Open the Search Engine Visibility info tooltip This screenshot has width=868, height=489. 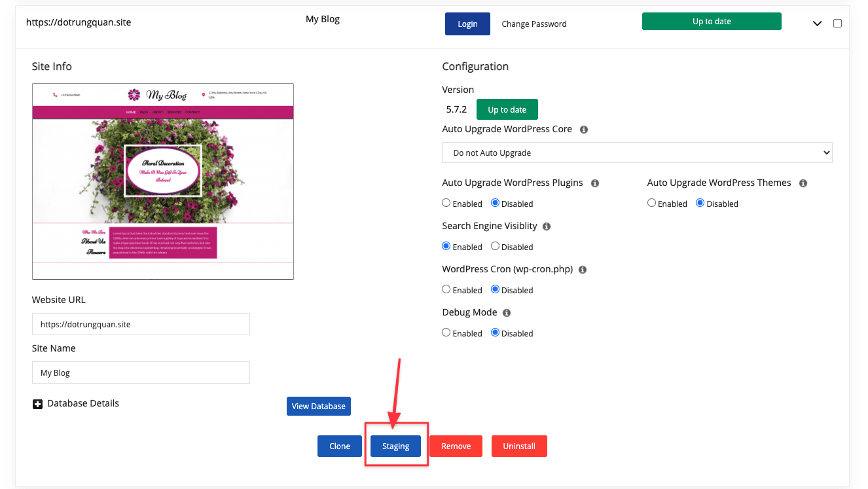point(547,226)
